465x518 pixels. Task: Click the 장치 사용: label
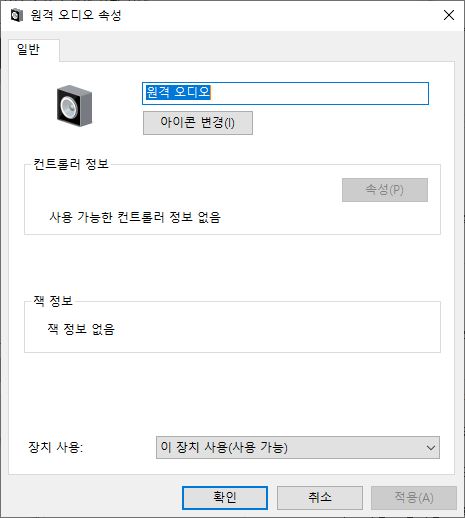[x=56, y=447]
